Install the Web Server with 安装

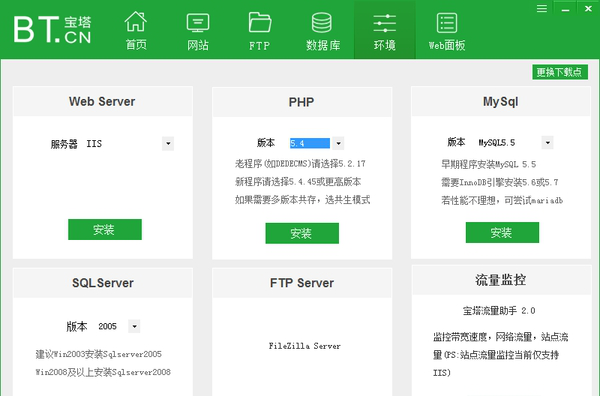pyautogui.click(x=104, y=230)
